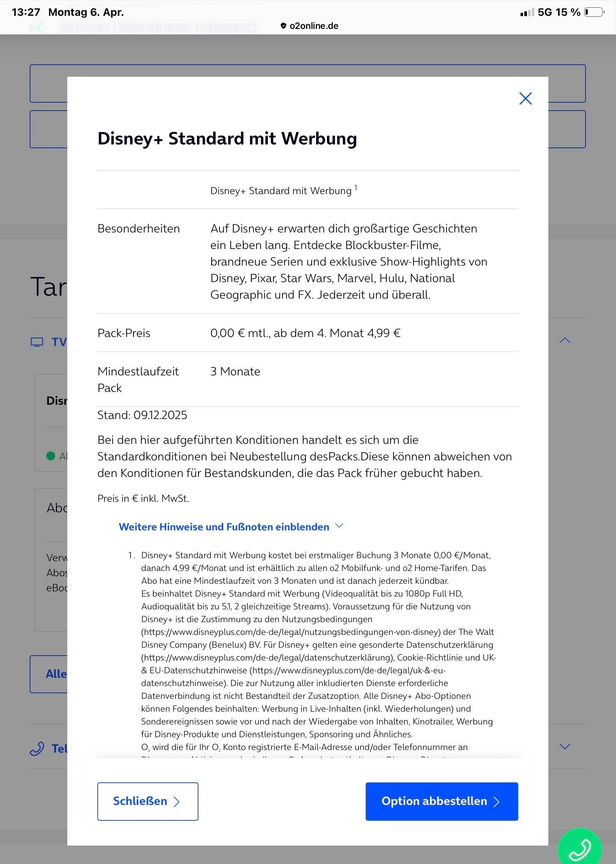Click the 'Pack-Preis' row label
The width and height of the screenshot is (616, 864).
124,333
